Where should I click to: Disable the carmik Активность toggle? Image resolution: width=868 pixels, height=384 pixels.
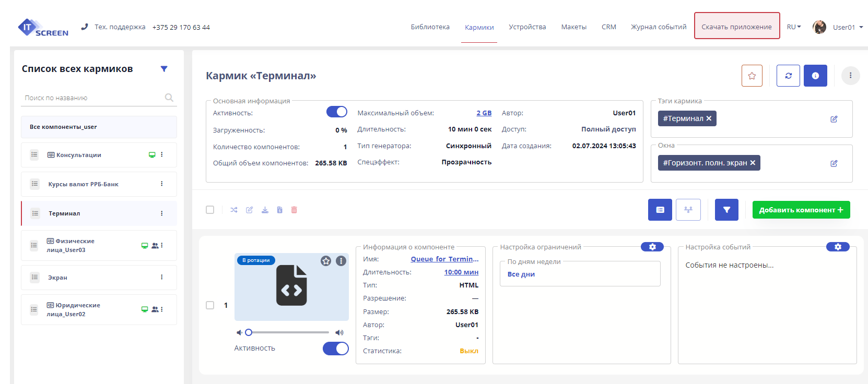click(337, 112)
